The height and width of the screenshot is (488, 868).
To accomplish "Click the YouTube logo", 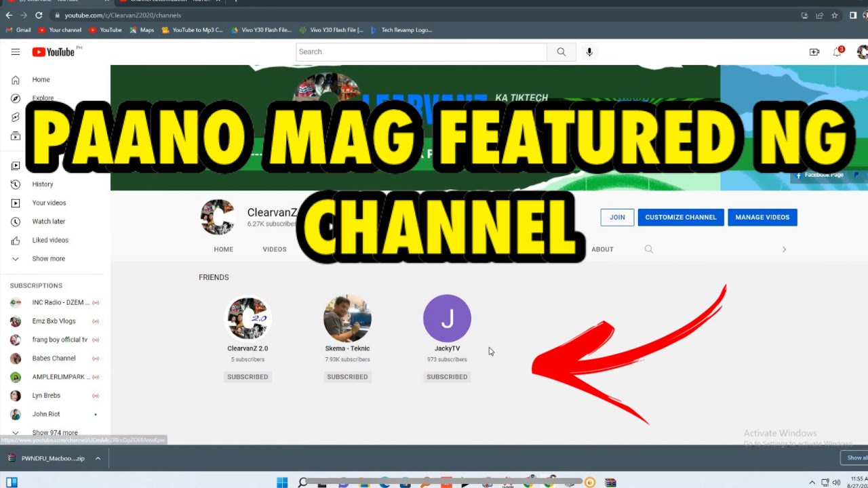I will (53, 52).
